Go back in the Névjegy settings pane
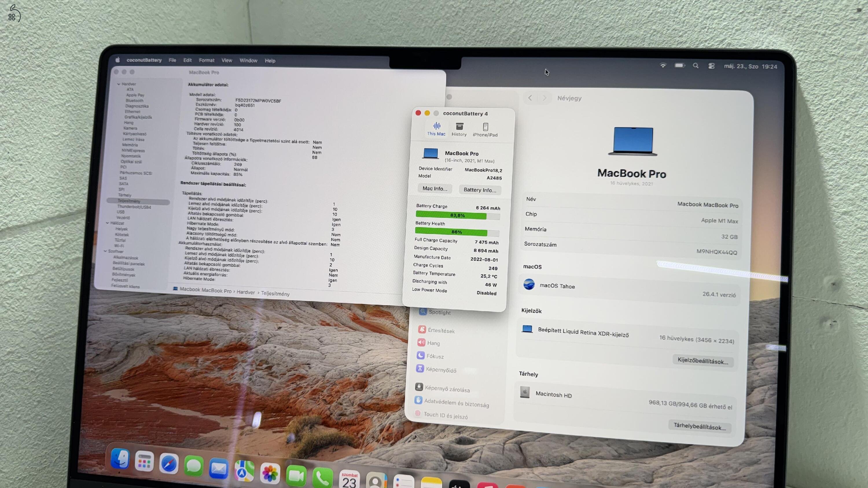868x488 pixels. [x=530, y=98]
